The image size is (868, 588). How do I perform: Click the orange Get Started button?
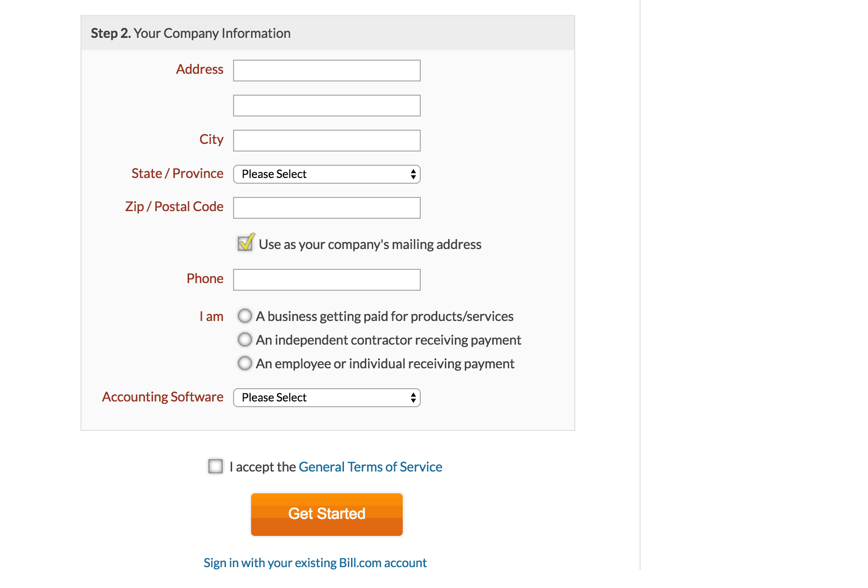tap(326, 515)
